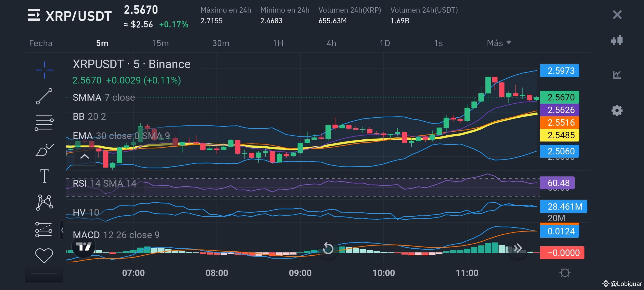Close the chart with the X icon
The height and width of the screenshot is (290, 644).
(617, 15)
